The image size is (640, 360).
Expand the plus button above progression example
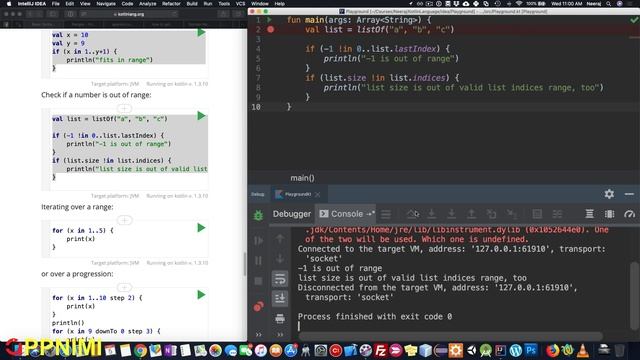tap(124, 287)
